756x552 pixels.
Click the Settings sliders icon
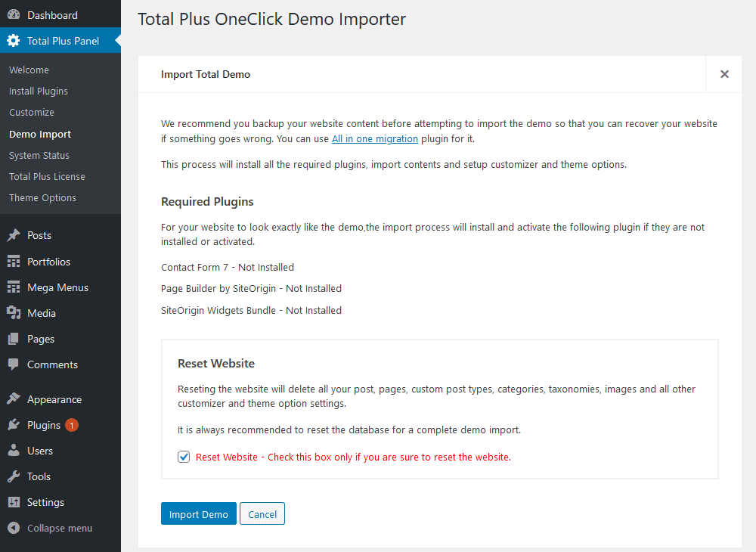pyautogui.click(x=14, y=502)
